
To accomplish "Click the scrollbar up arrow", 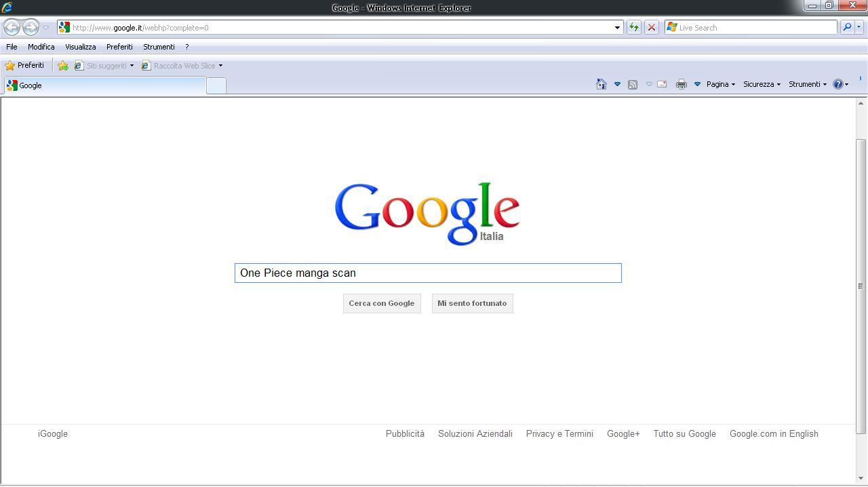I will (861, 103).
